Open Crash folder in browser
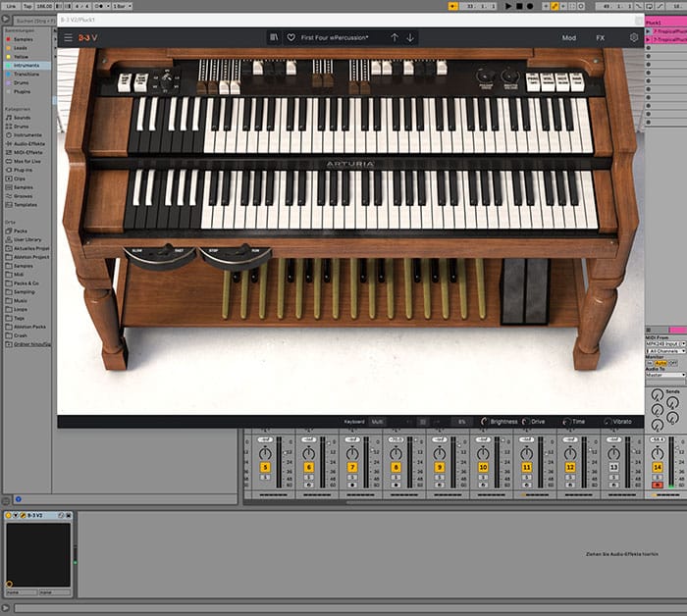The height and width of the screenshot is (616, 687). [21, 335]
